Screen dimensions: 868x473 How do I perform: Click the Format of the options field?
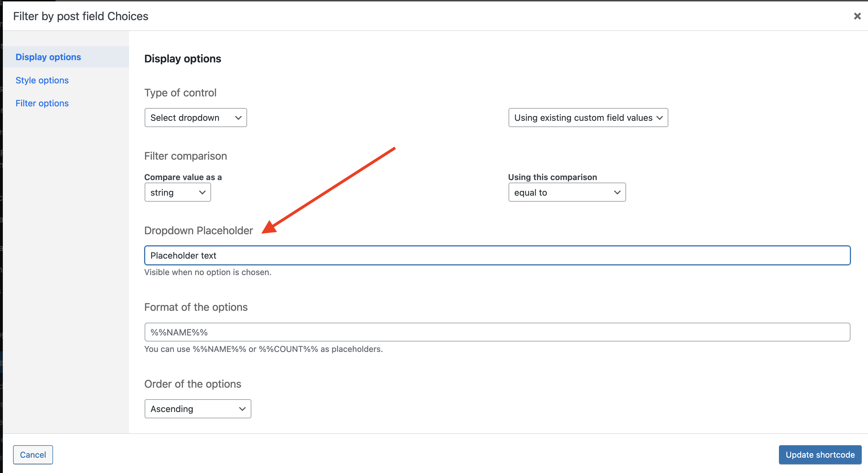coord(497,332)
